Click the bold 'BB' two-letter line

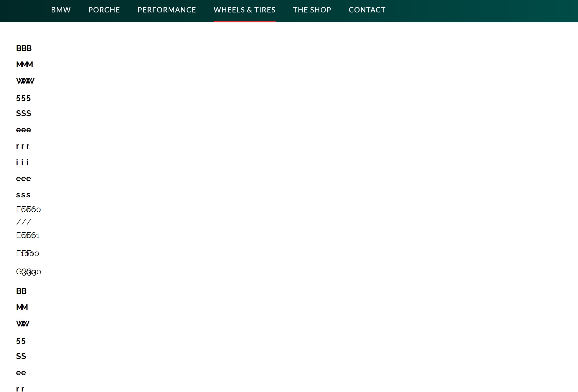point(21,291)
